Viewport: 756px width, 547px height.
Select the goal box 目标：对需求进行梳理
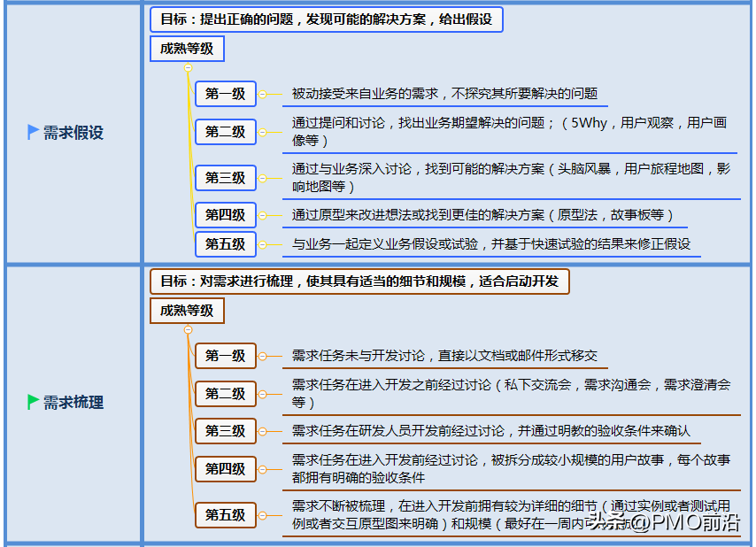coord(359,281)
